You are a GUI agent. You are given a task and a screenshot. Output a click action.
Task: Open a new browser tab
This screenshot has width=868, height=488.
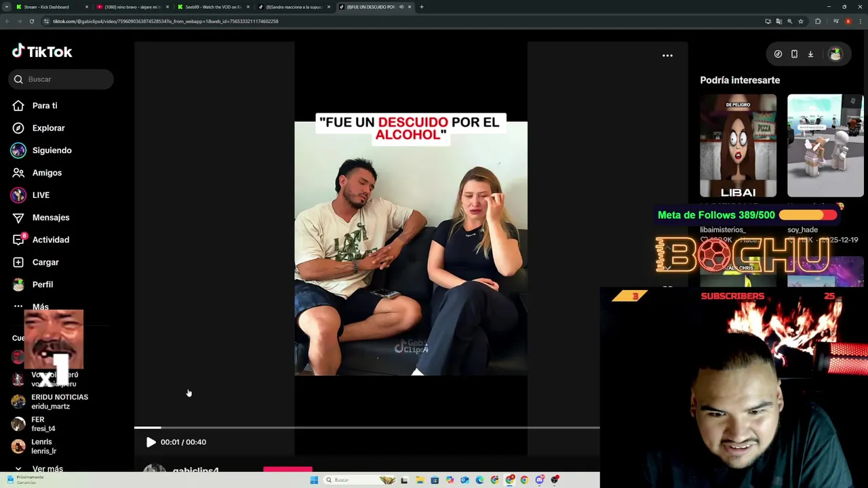421,7
